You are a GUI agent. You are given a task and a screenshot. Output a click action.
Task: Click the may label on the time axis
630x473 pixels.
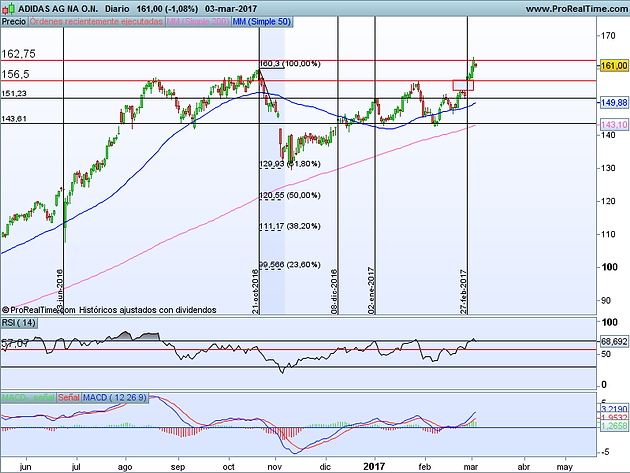click(565, 467)
